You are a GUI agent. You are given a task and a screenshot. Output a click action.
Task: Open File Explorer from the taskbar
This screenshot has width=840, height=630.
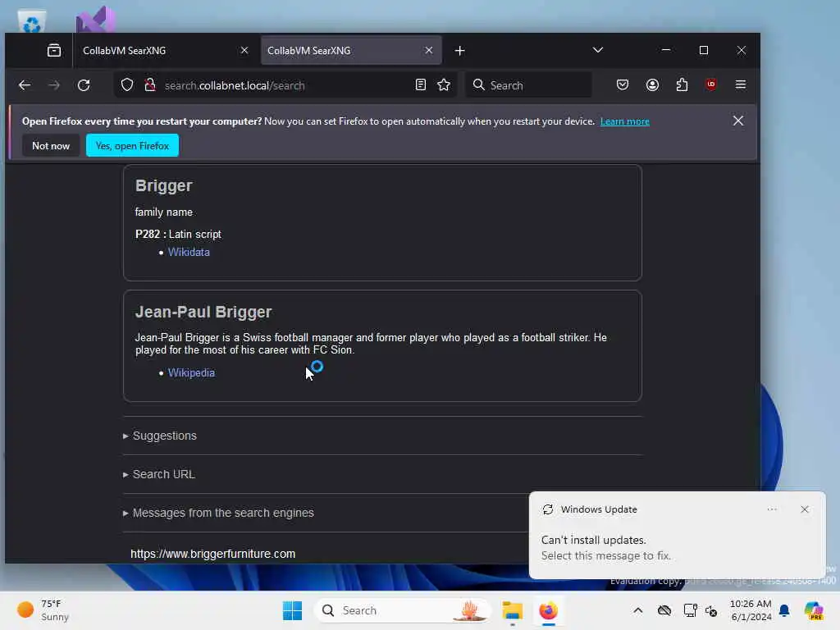pos(512,610)
